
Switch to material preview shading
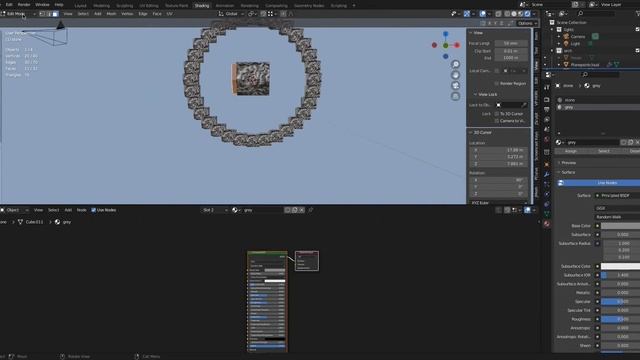520,13
